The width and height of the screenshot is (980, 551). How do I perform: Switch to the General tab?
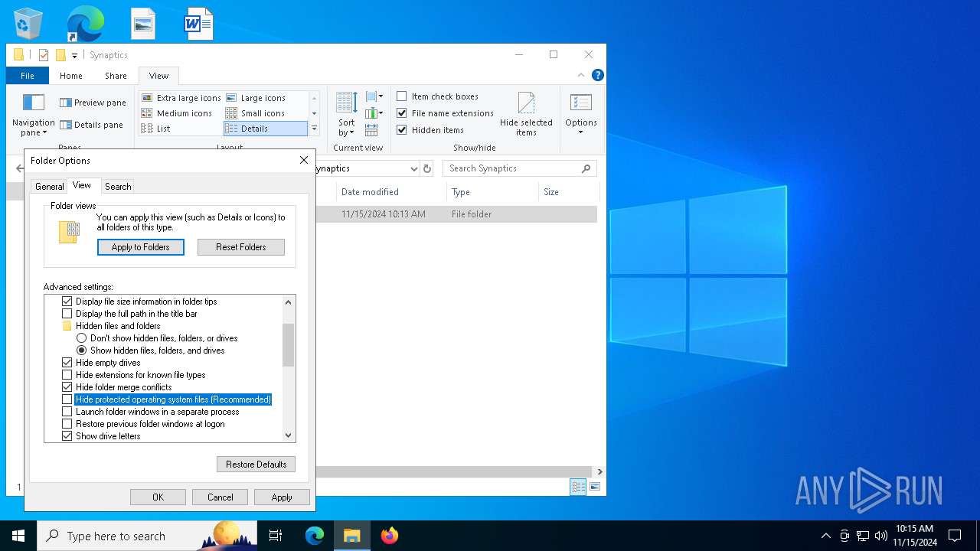(50, 187)
